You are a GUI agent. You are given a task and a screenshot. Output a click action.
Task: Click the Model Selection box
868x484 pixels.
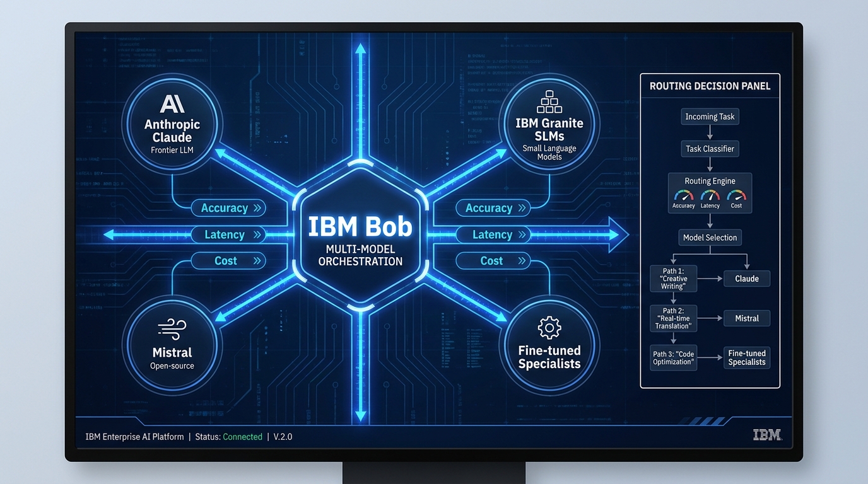point(710,238)
